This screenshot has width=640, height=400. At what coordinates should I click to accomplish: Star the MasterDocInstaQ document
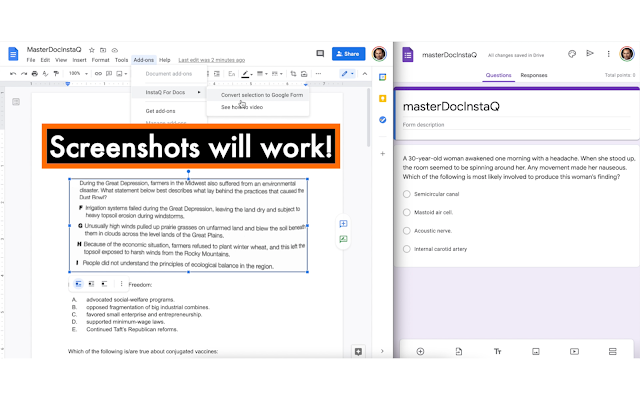92,50
